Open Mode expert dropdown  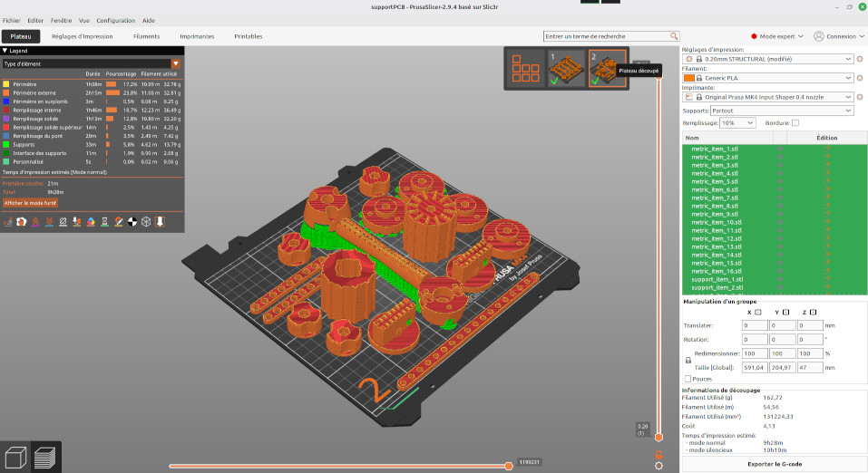click(776, 36)
